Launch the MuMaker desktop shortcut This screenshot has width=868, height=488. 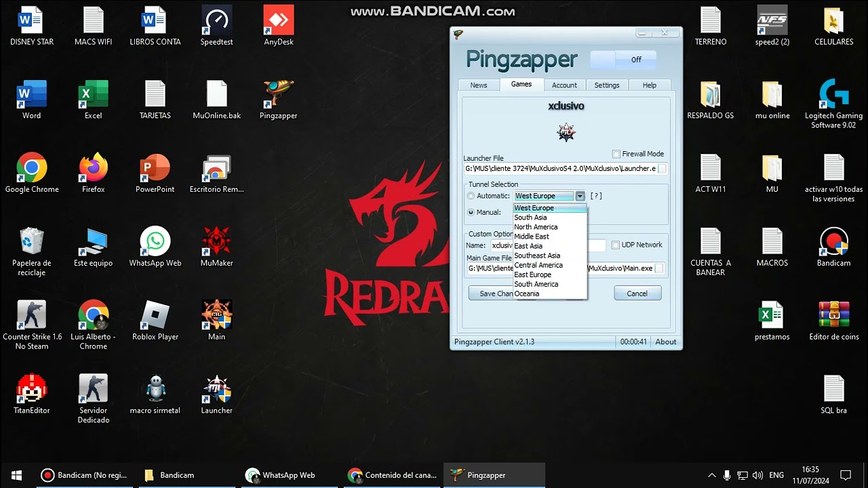216,247
